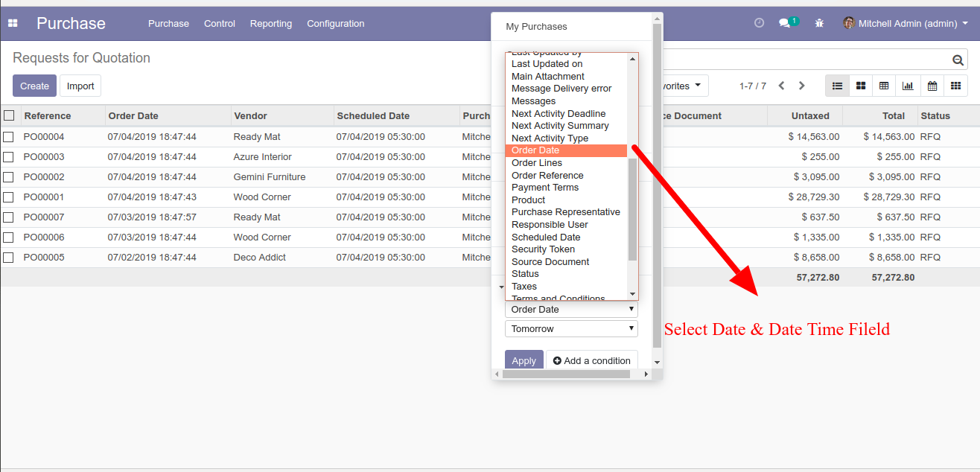Open the Order Date field dropdown
The image size is (980, 472).
(571, 309)
